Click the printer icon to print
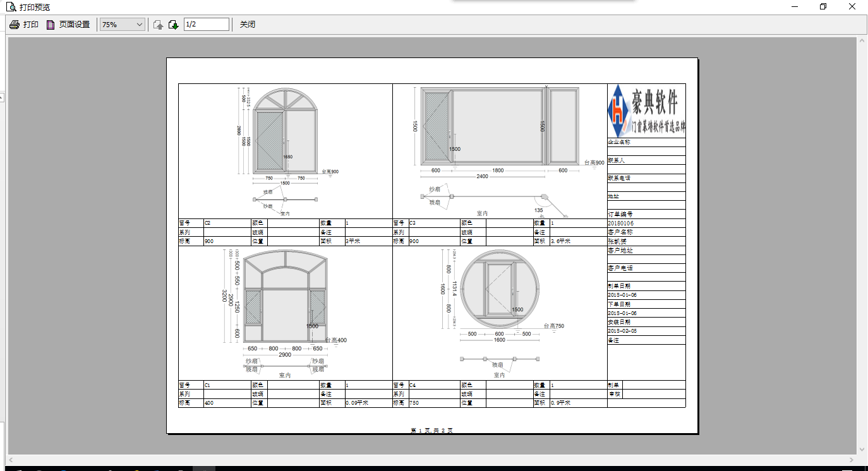Image resolution: width=868 pixels, height=471 pixels. coord(15,25)
